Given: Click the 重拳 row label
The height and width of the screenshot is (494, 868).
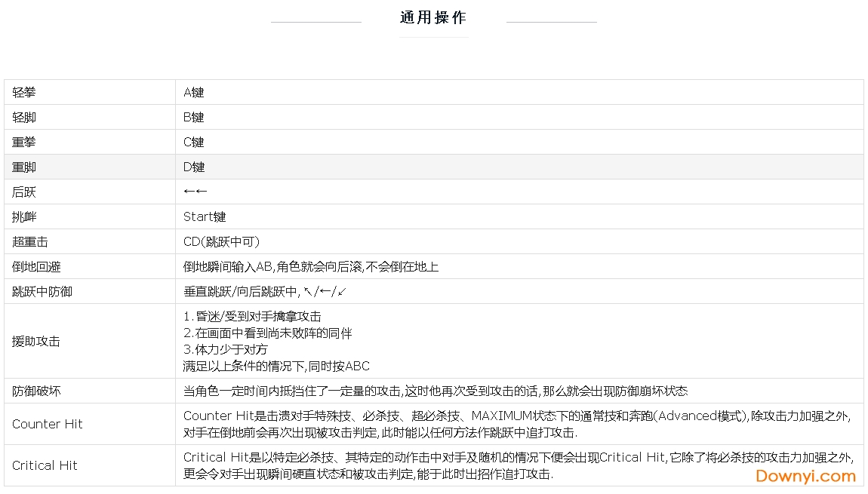Looking at the screenshot, I should coord(24,143).
